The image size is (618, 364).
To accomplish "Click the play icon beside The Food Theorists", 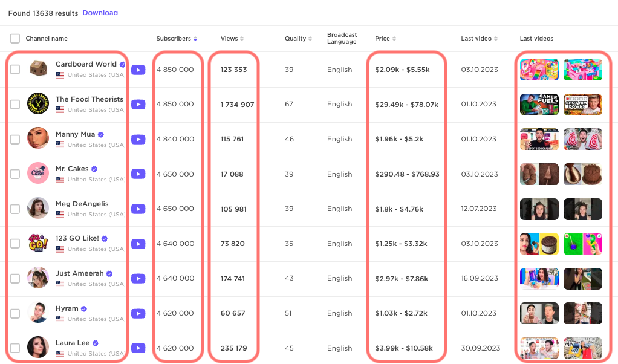I will (x=138, y=105).
